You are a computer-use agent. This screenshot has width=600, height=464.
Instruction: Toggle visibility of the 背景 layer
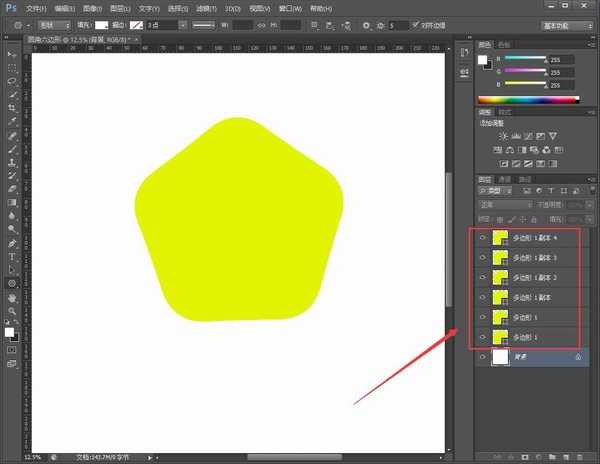pyautogui.click(x=482, y=357)
